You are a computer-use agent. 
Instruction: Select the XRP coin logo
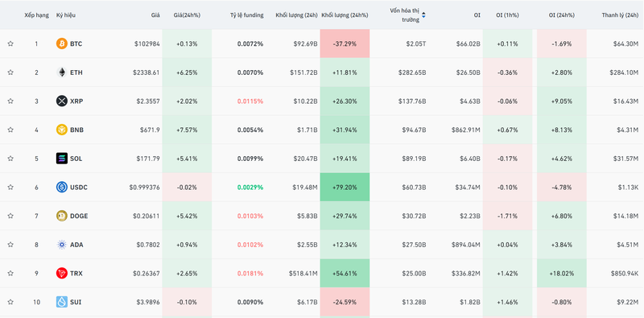[62, 101]
